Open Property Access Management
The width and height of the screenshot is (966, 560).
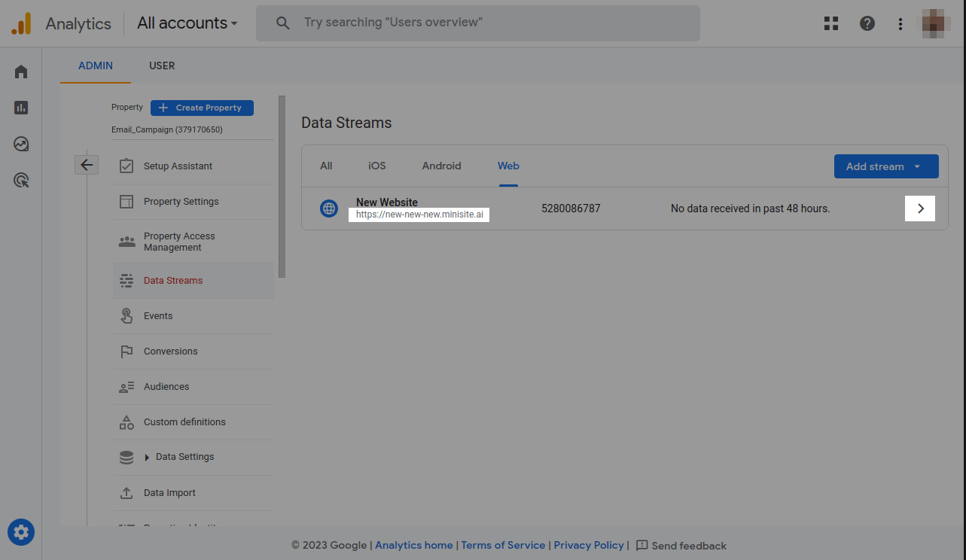179,242
